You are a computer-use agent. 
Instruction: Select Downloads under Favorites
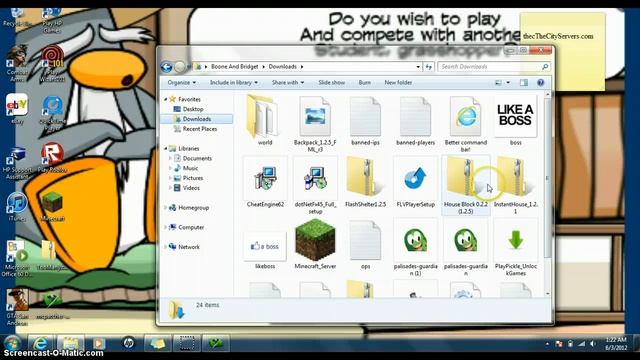(197, 119)
